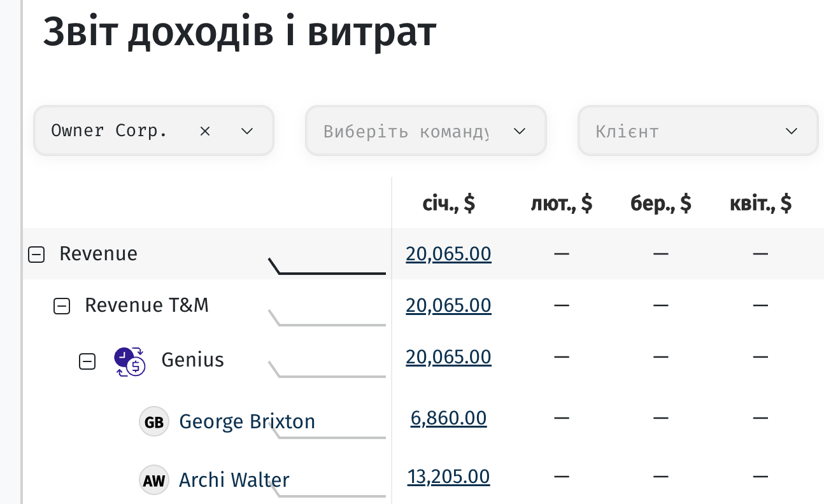The width and height of the screenshot is (824, 504).
Task: Open the Revenue T&M January amount
Action: tap(448, 305)
